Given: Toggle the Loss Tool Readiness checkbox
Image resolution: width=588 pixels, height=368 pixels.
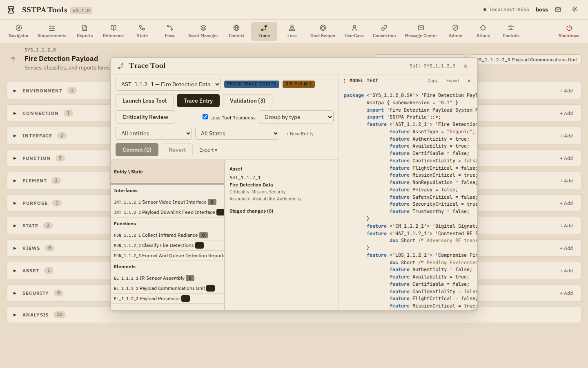Looking at the screenshot, I should pyautogui.click(x=205, y=117).
